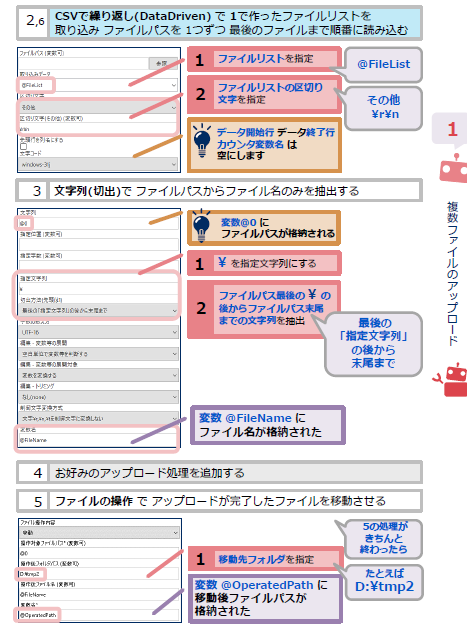467x631 pixels.
Task: Expand the その他 delimiter dropdown
Action: point(99,107)
